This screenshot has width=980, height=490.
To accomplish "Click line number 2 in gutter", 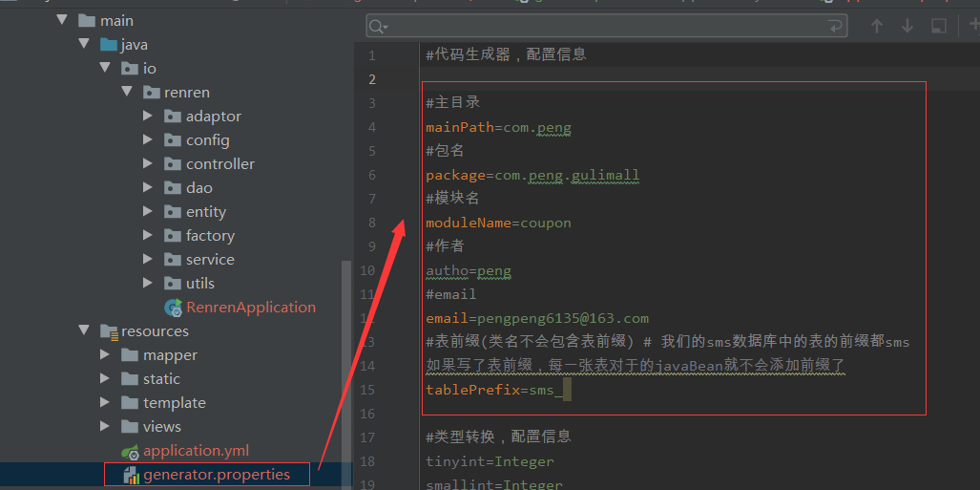I will point(372,79).
